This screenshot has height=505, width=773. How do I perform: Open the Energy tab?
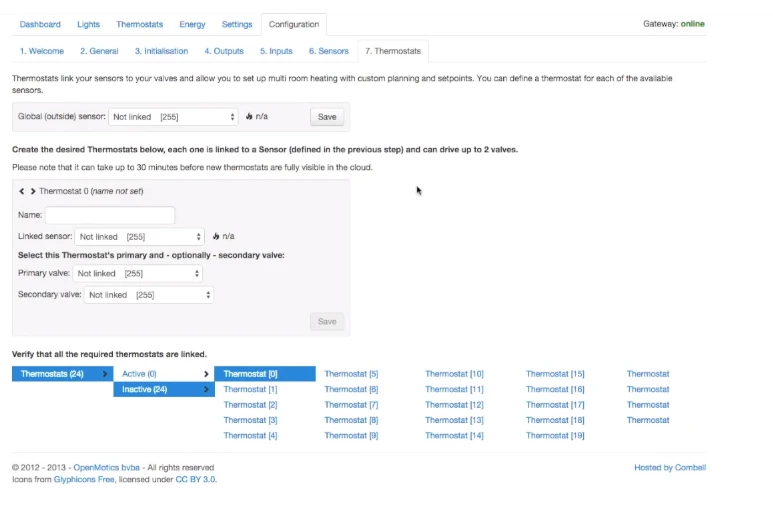pos(192,24)
